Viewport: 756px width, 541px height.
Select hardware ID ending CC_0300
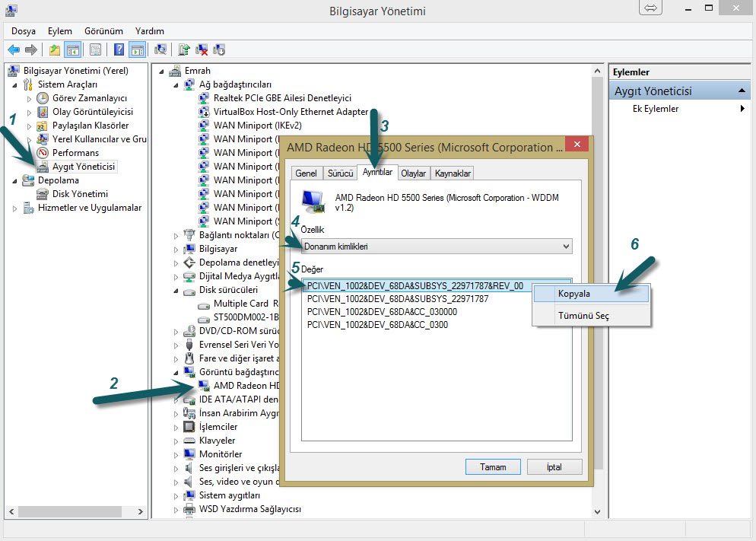(377, 325)
